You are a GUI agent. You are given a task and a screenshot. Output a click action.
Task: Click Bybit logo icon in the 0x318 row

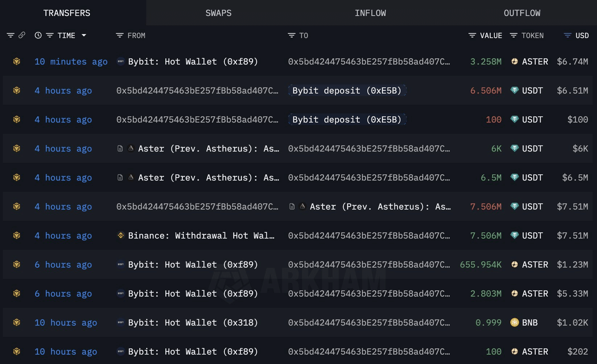[x=121, y=322]
